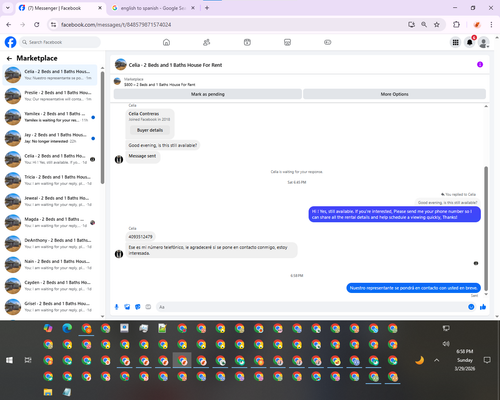
Task: Click the chat messages scrollbar
Action: coord(486,229)
